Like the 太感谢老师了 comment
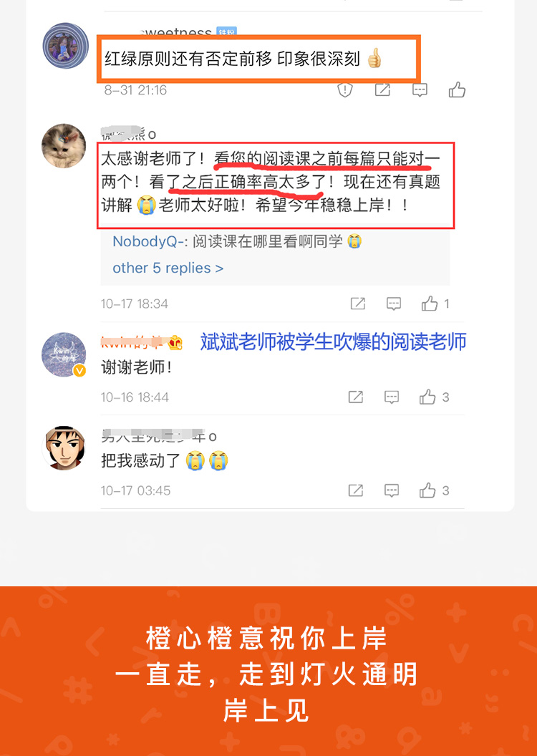This screenshot has height=756, width=537. [x=435, y=304]
